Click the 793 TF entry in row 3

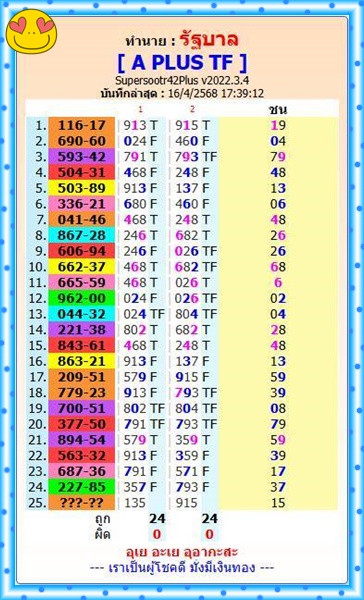[196, 157]
